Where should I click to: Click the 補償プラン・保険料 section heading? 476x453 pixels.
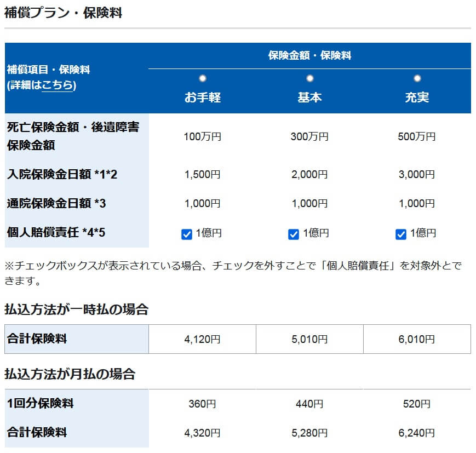click(x=63, y=13)
